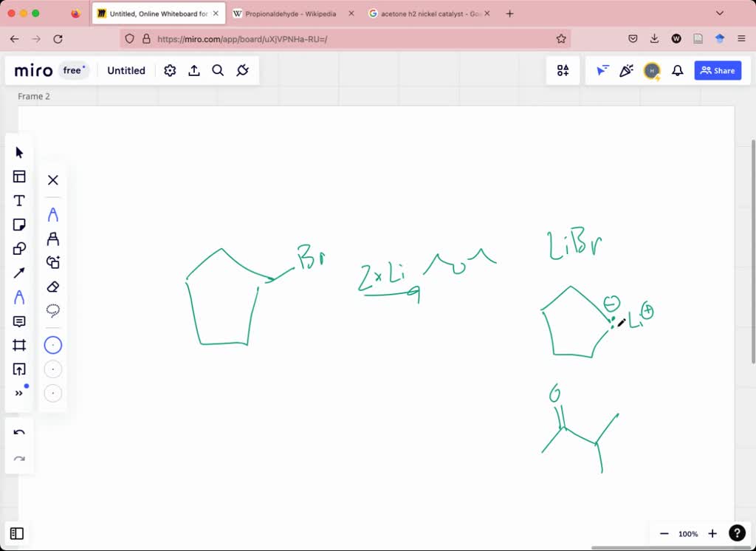Open the browser tab list dropdown
756x551 pixels.
(719, 13)
